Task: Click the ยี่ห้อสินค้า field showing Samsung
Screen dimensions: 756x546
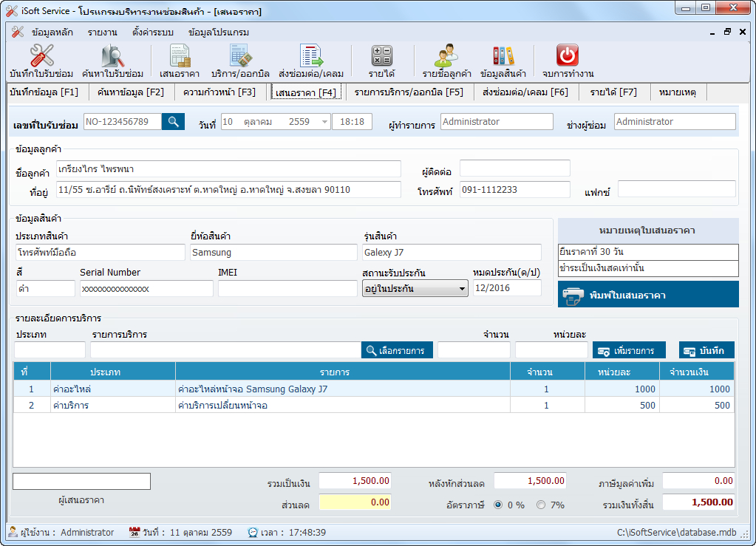Action: (273, 252)
